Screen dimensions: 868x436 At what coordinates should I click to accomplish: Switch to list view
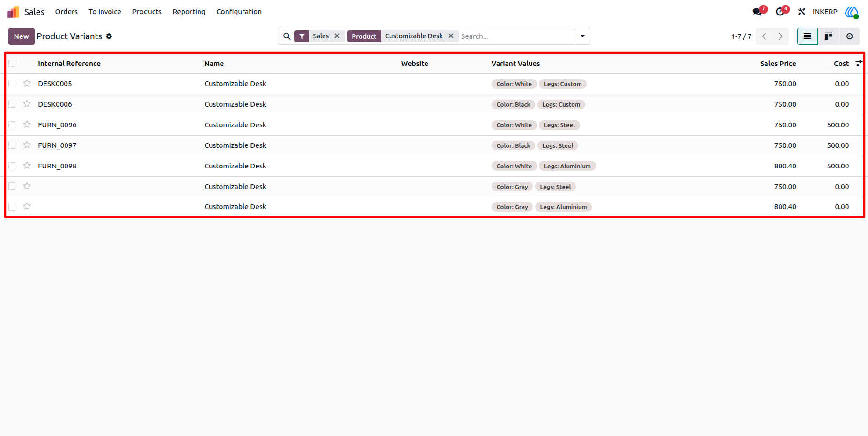(x=808, y=36)
